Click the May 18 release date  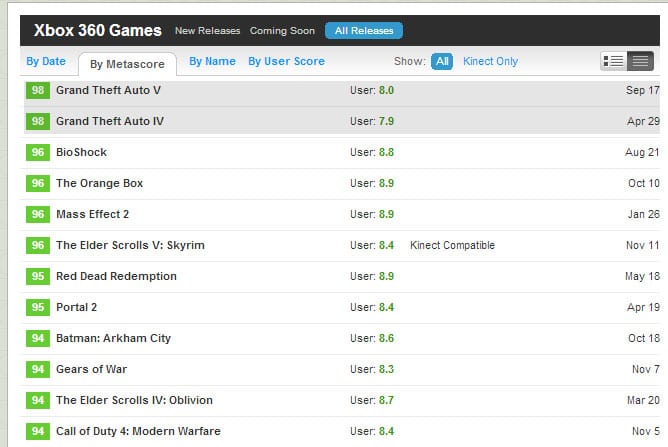(642, 276)
